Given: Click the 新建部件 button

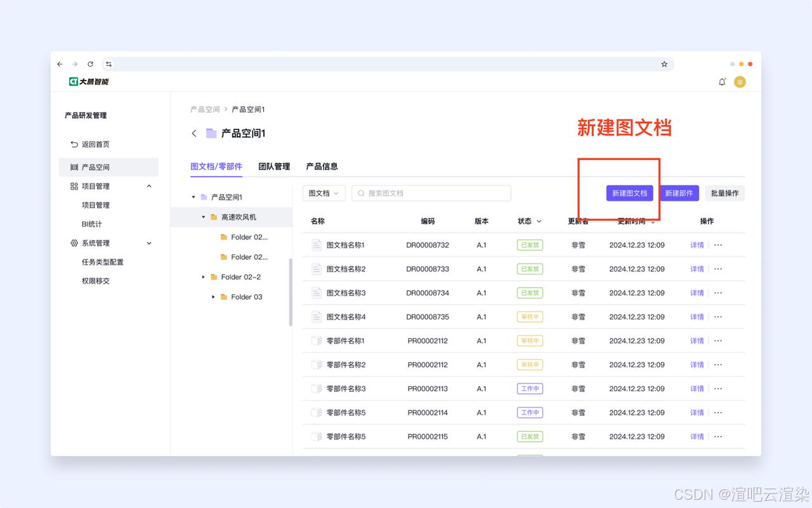Looking at the screenshot, I should 679,193.
